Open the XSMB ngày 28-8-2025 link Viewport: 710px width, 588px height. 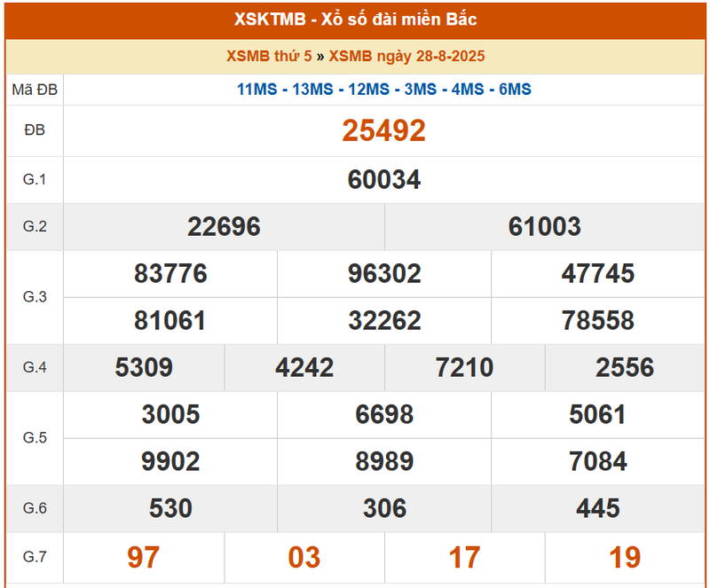pyautogui.click(x=406, y=56)
